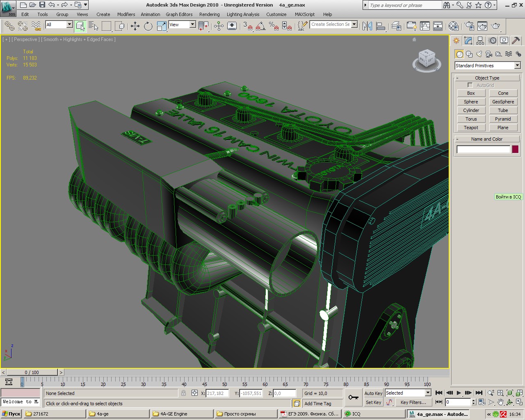Select Shapes category in Create panel

469,54
